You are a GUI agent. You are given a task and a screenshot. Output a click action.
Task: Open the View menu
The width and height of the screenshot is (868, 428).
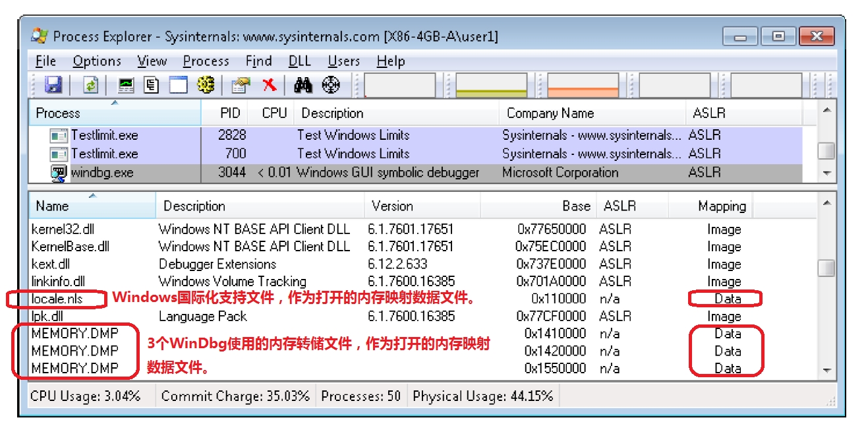point(152,61)
